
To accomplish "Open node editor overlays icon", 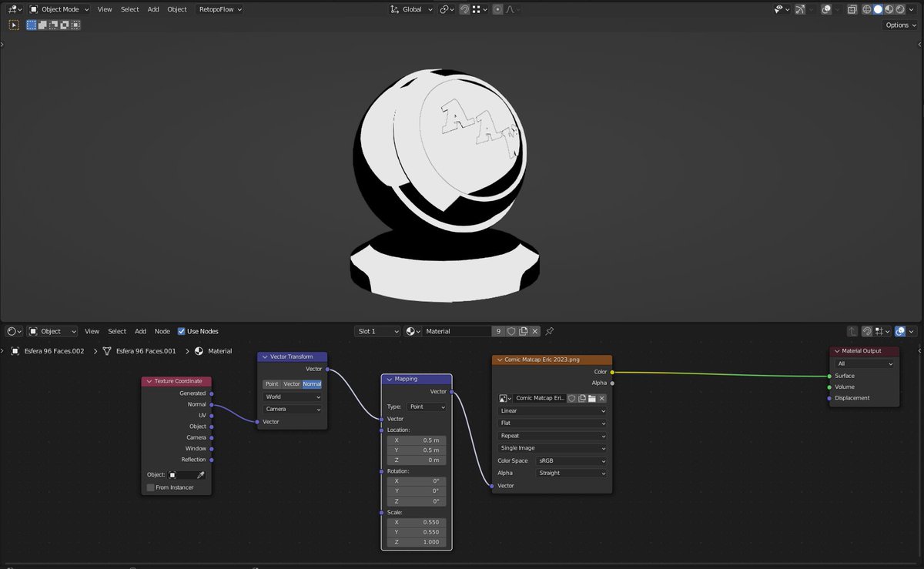I will (900, 331).
